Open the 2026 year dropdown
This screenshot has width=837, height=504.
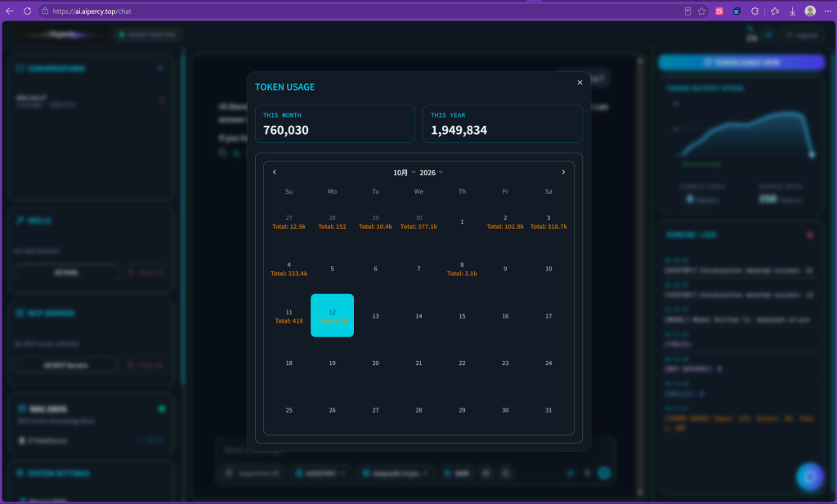(432, 173)
